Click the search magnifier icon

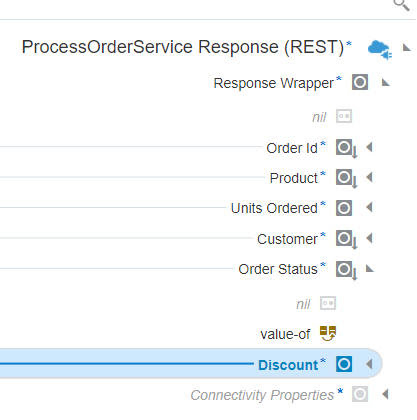click(402, 5)
